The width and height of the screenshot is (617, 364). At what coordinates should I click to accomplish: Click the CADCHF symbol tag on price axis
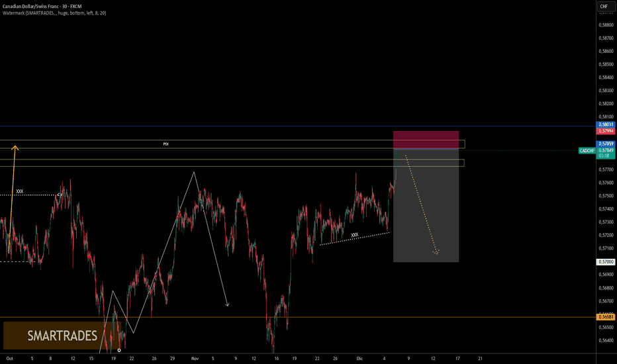(587, 151)
